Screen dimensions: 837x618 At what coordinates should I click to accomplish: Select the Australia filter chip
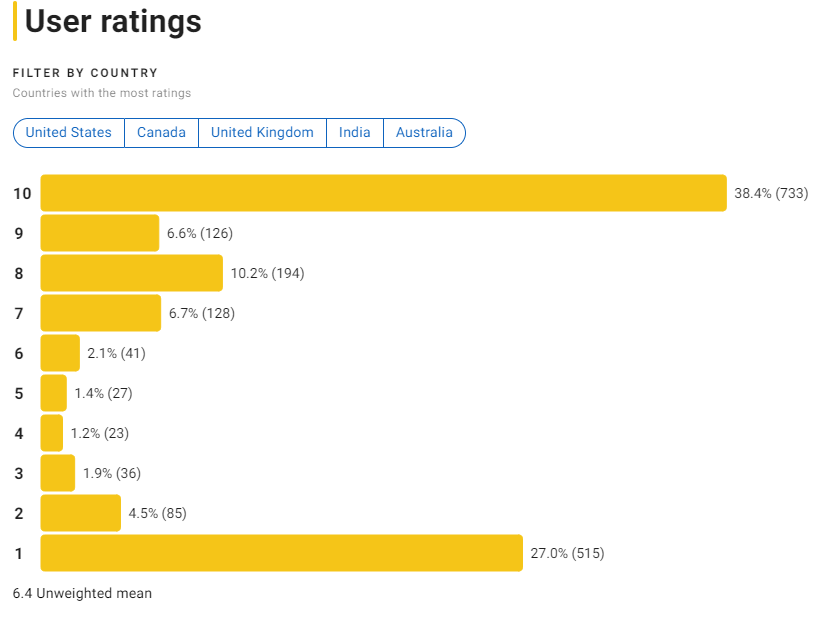[424, 133]
